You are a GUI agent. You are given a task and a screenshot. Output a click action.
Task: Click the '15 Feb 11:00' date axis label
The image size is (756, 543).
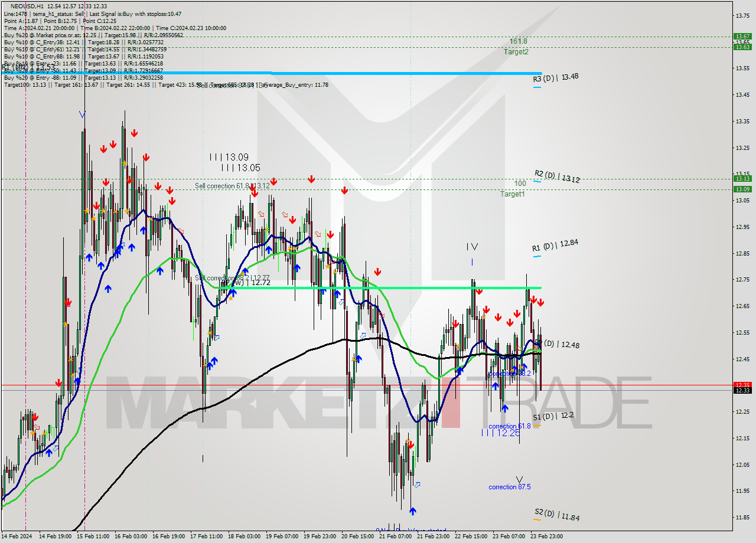[93, 537]
